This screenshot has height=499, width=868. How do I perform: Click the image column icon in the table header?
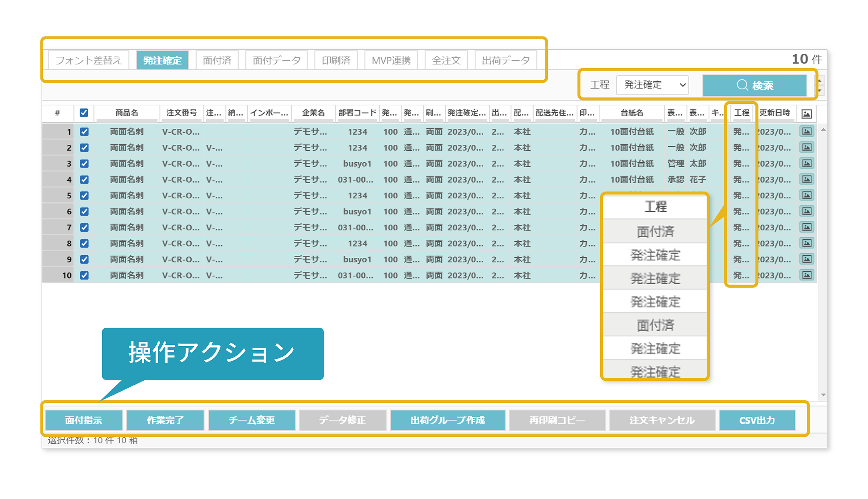[x=807, y=114]
